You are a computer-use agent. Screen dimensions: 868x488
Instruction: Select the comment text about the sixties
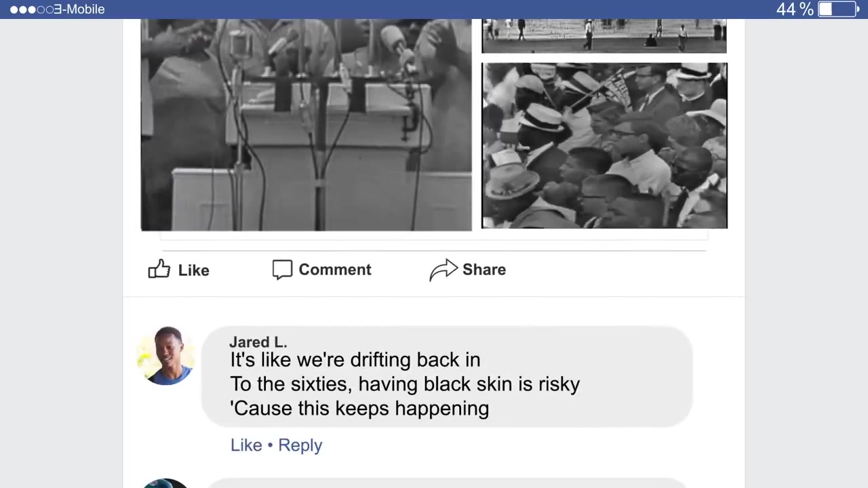[x=405, y=384]
